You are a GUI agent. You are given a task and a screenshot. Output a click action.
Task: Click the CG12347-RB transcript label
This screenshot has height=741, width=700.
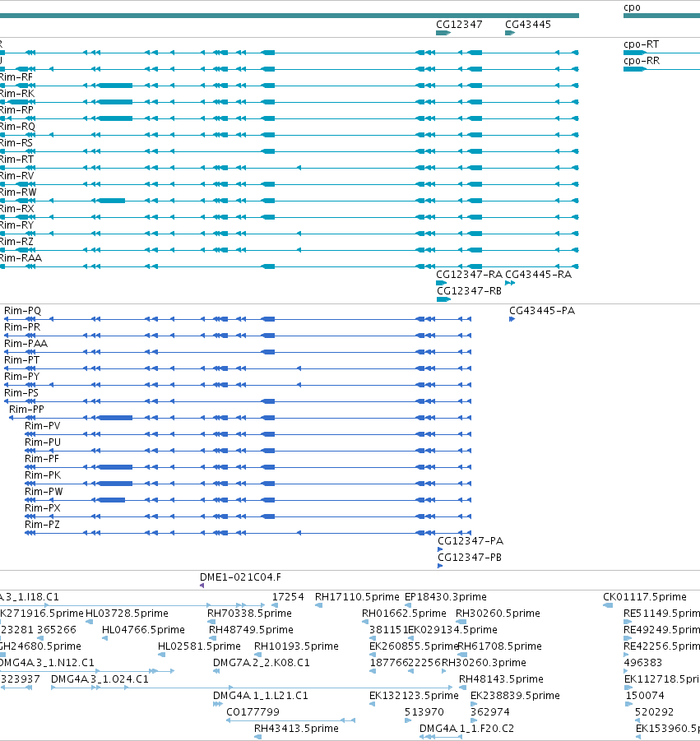coord(469,291)
